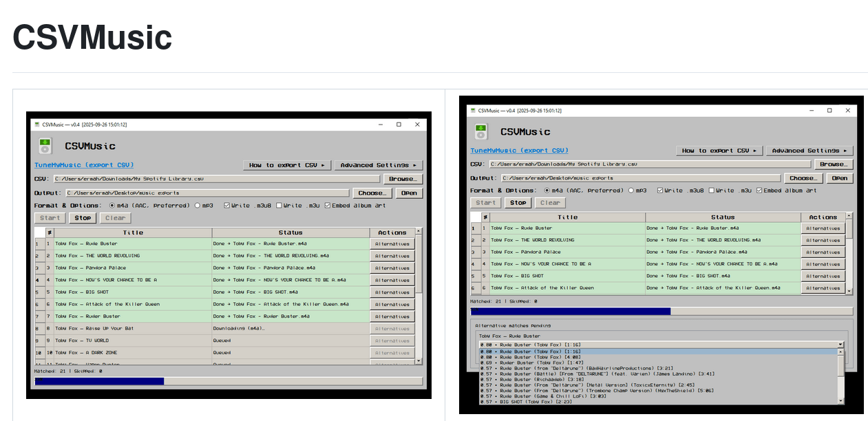Toggle Write .m3u8 checkbox in right screenshot
The width and height of the screenshot is (868, 421).
click(661, 191)
